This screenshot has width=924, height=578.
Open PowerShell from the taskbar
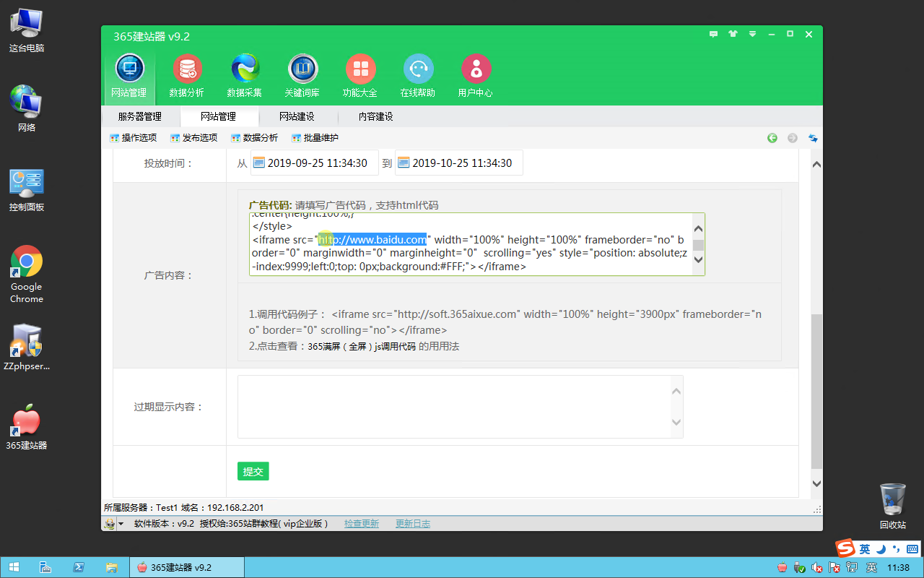79,567
